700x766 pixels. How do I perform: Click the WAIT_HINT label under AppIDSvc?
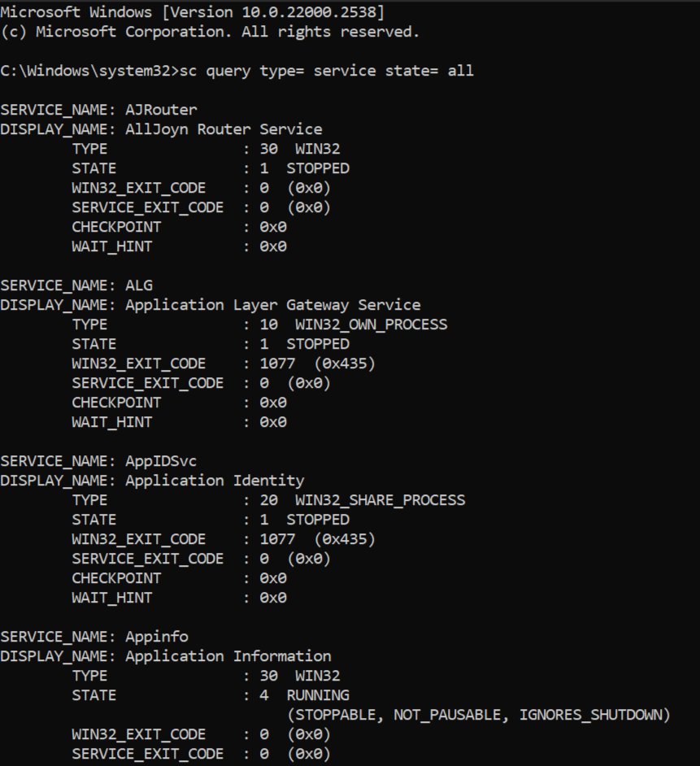click(111, 598)
